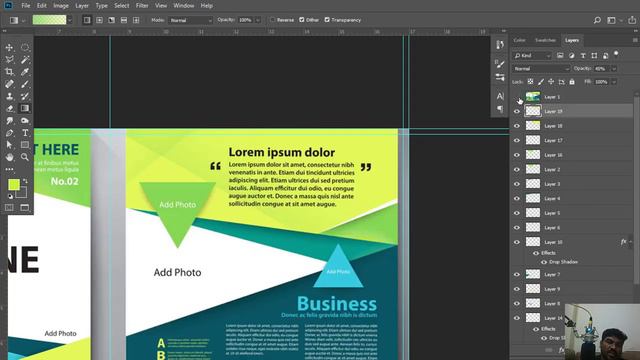This screenshot has height=360, width=640.
Task: Choose the Diamond Gradient icon
Action: [x=136, y=20]
